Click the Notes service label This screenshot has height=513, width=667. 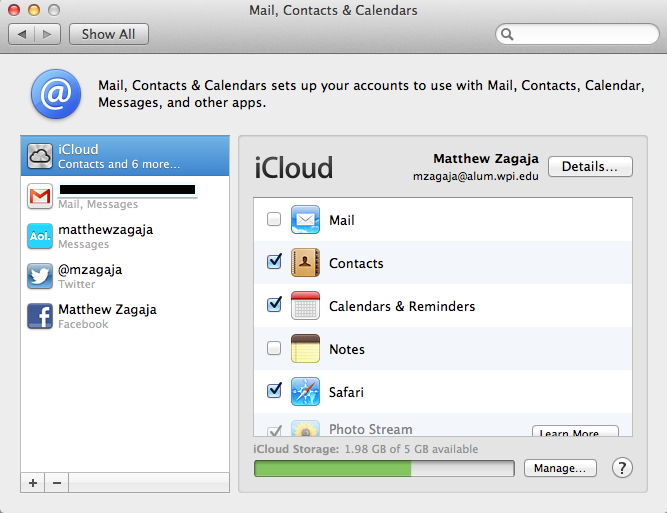(347, 349)
